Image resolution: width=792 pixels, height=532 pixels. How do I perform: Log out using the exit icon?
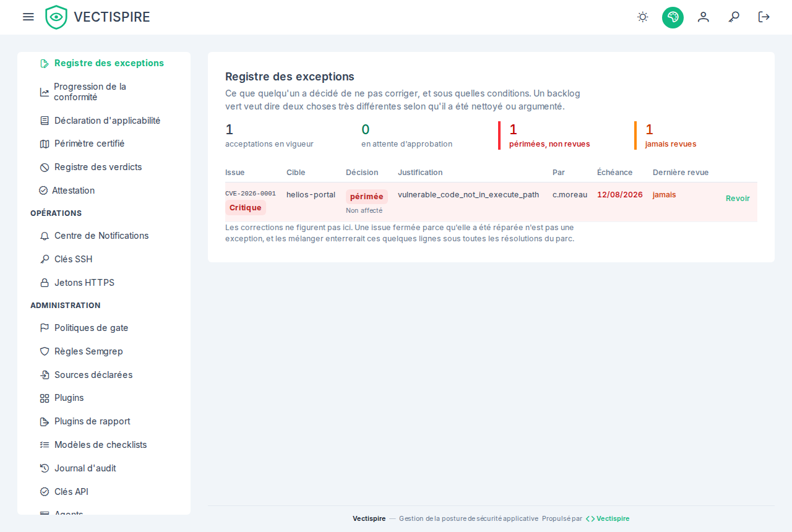(764, 17)
